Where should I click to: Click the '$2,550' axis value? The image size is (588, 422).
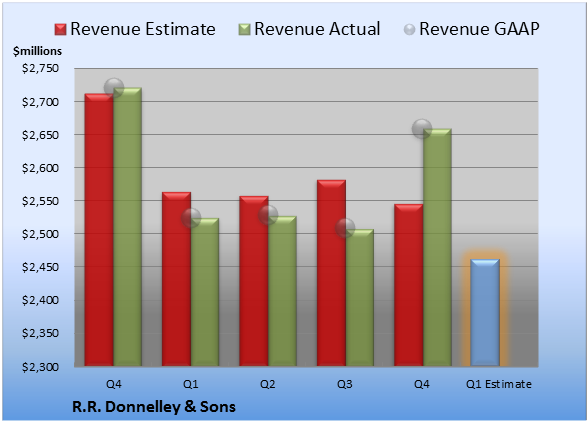[x=40, y=201]
